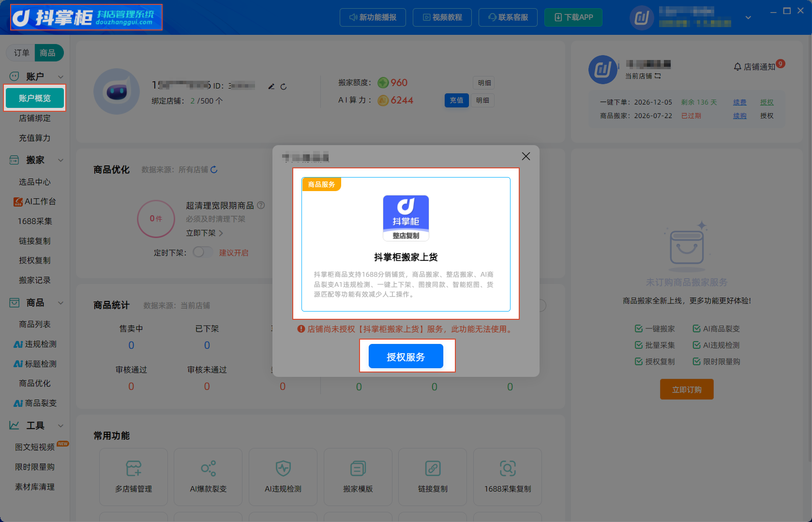Viewport: 812px width, 522px height.
Task: Click the green 搬家额度 coin icon
Action: point(383,83)
